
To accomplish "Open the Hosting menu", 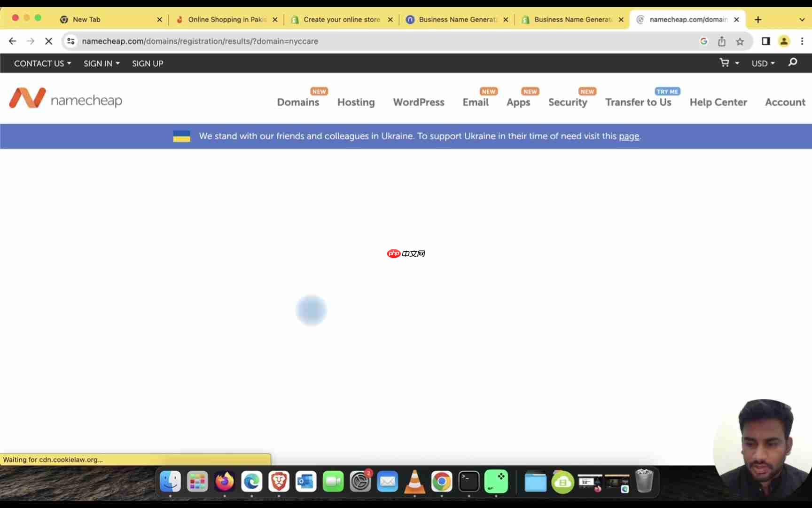I will [356, 102].
